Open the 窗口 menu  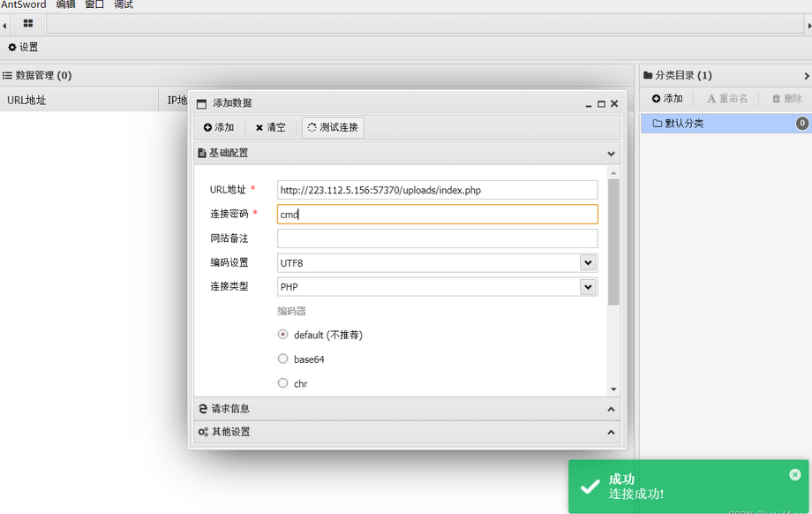[x=94, y=4]
